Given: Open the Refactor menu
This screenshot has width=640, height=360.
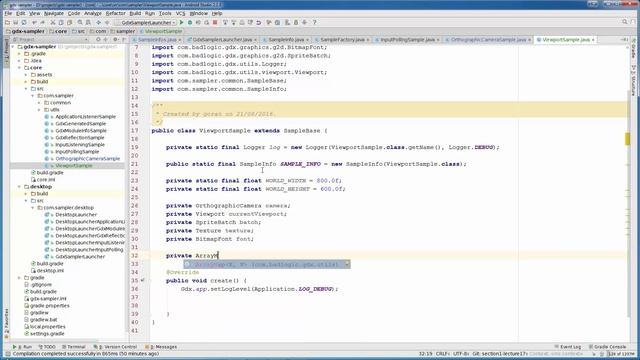Looking at the screenshot, I should pos(116,13).
